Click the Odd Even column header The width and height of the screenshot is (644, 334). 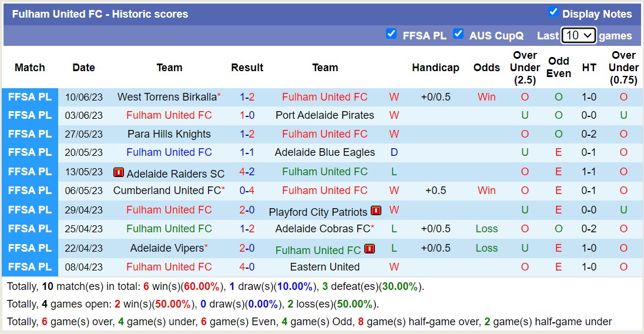(559, 67)
